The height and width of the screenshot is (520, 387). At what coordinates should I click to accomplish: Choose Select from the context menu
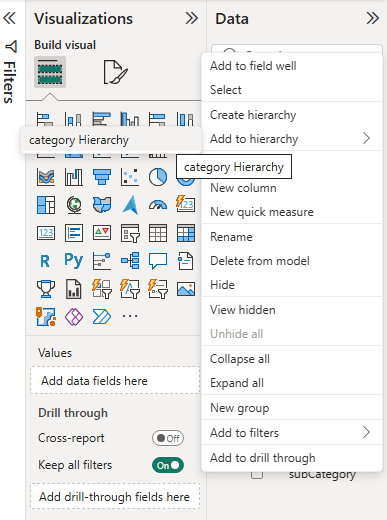click(292, 90)
